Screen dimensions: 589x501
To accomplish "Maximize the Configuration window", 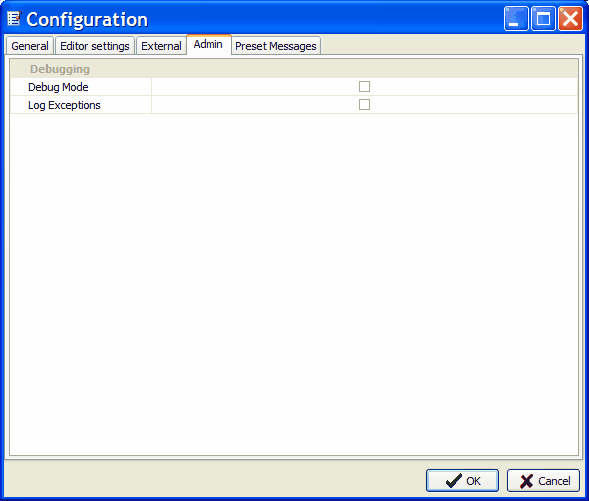I will pyautogui.click(x=543, y=18).
